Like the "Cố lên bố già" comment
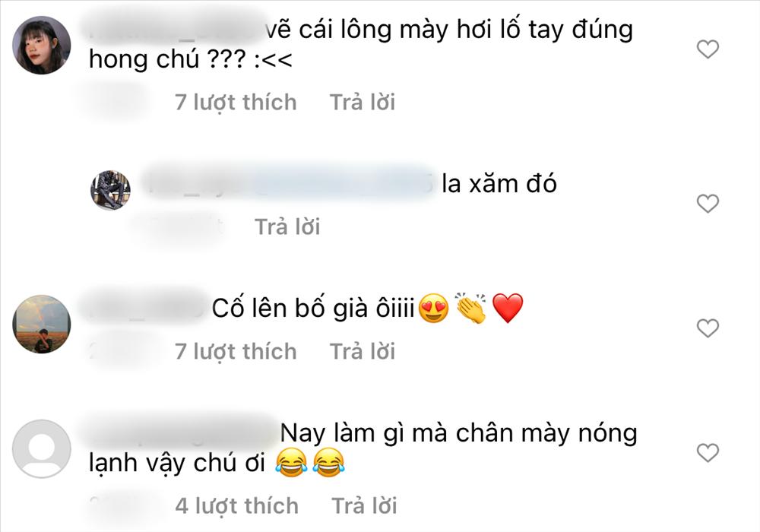 708,328
